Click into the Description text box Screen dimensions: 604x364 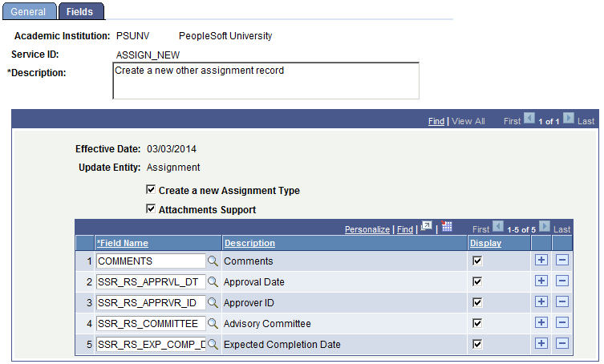point(266,81)
